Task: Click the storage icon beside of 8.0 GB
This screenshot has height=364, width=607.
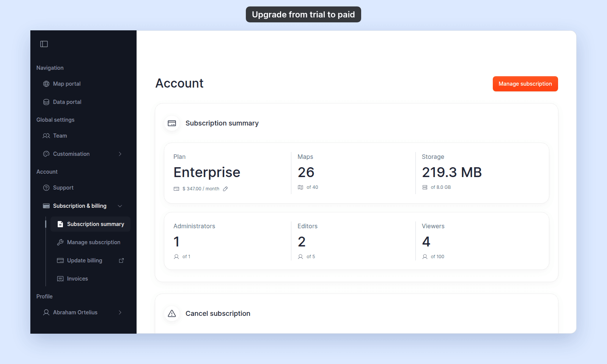Action: pos(425,187)
